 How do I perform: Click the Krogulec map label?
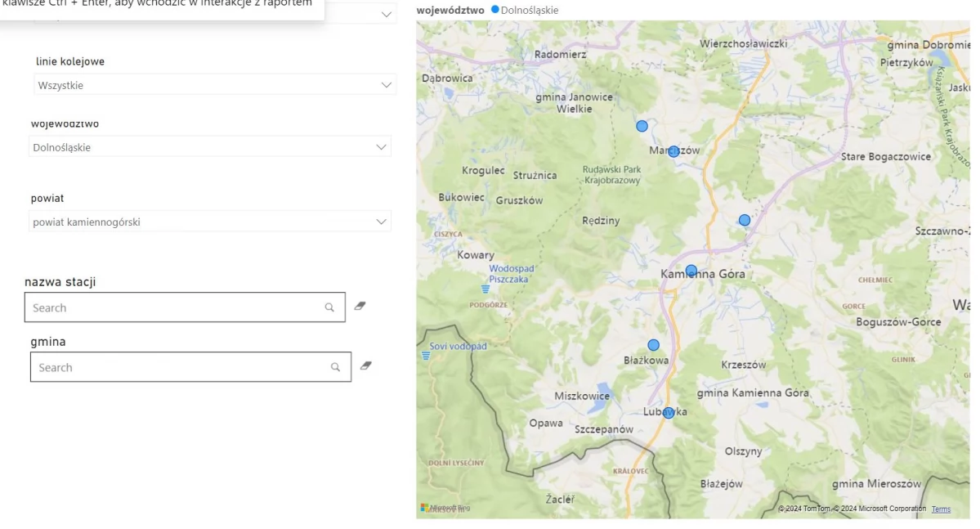[483, 171]
